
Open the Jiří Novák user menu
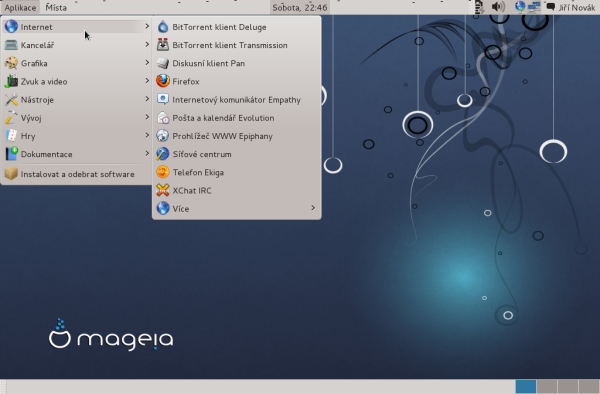(571, 7)
